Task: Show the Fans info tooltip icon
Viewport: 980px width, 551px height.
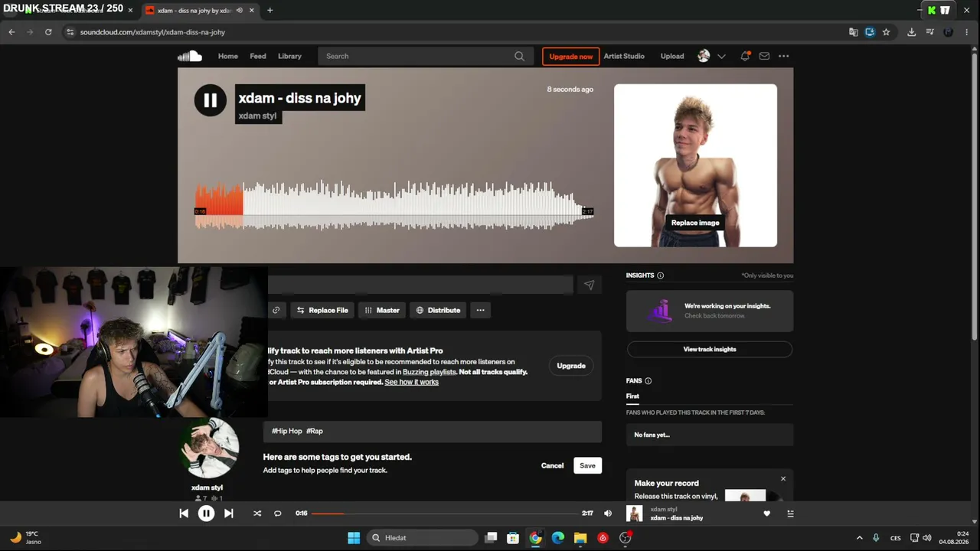Action: coord(648,381)
